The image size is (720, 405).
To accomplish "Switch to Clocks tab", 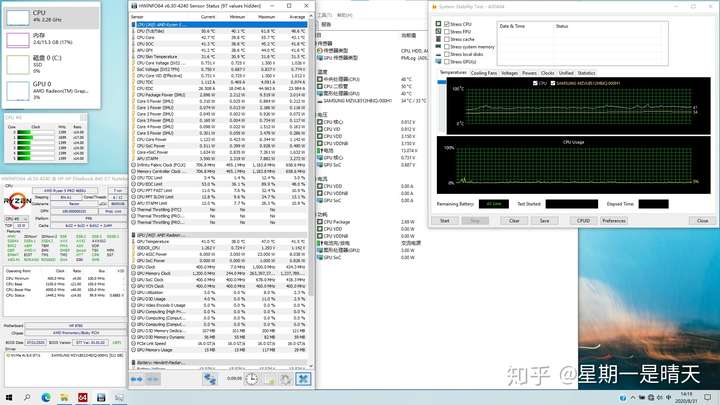I will coord(547,73).
